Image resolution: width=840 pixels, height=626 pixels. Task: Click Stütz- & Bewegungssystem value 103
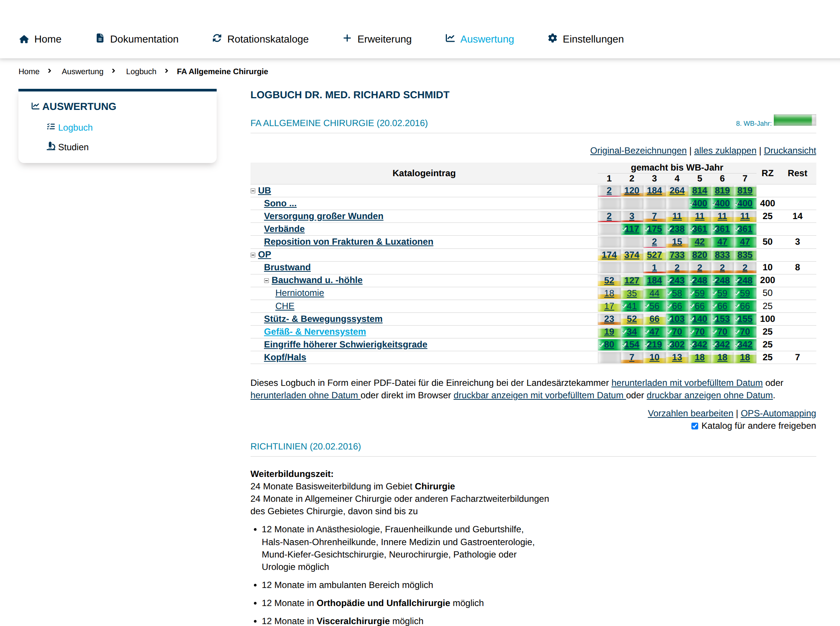pos(677,319)
